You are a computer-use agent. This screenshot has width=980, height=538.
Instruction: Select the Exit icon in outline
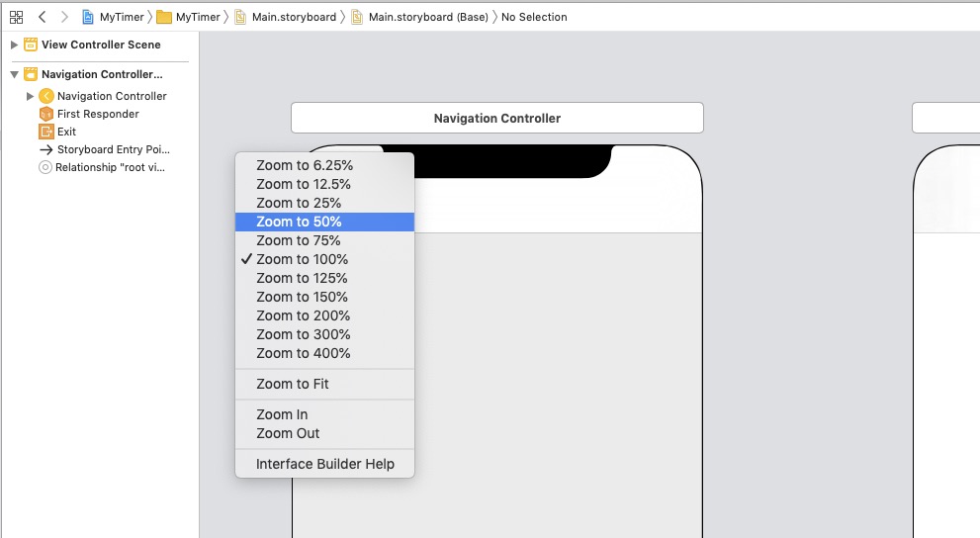(45, 132)
